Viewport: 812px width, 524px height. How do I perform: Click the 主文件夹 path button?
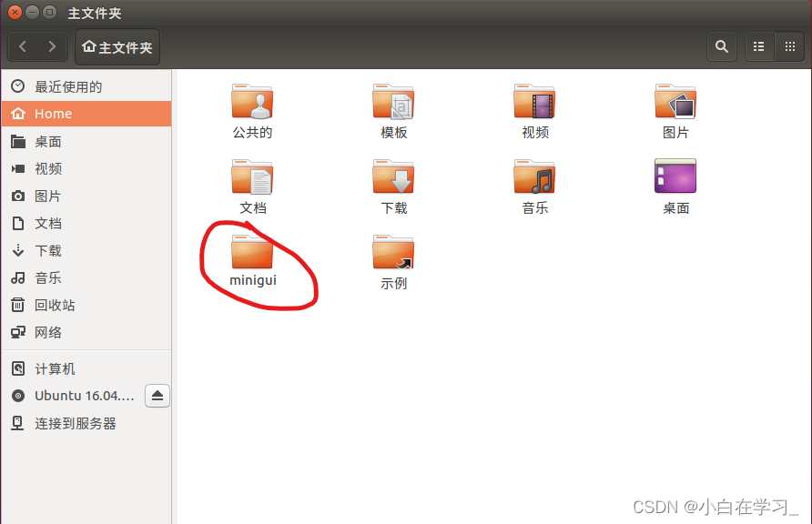117,45
